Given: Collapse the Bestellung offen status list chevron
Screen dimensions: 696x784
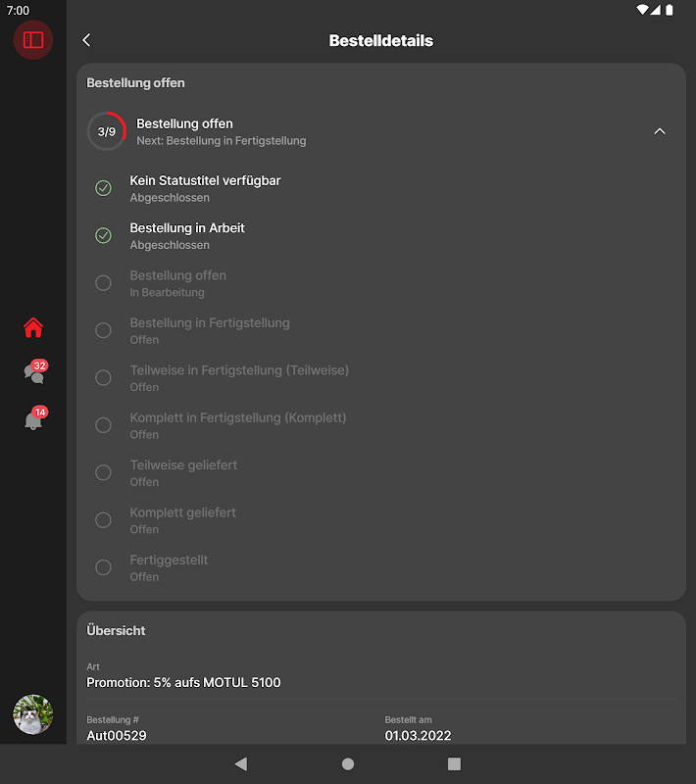Looking at the screenshot, I should coord(660,131).
